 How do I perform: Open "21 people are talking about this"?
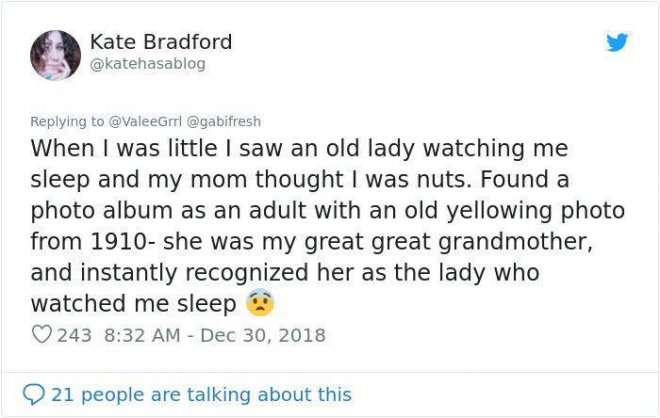tap(200, 394)
